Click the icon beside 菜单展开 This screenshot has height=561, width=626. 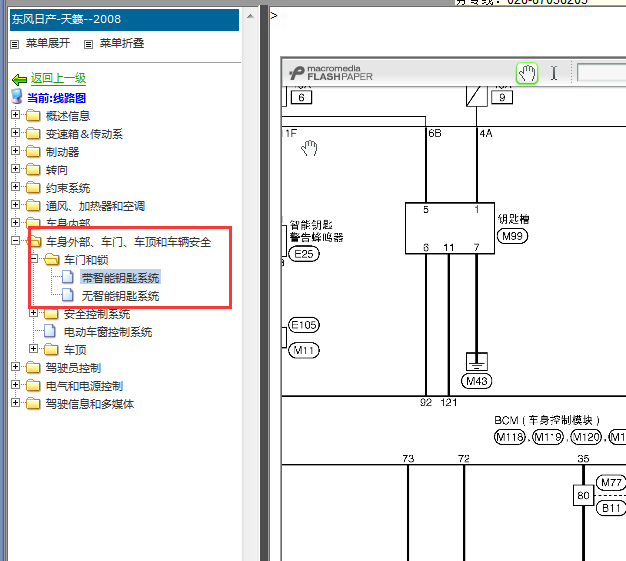(x=14, y=44)
